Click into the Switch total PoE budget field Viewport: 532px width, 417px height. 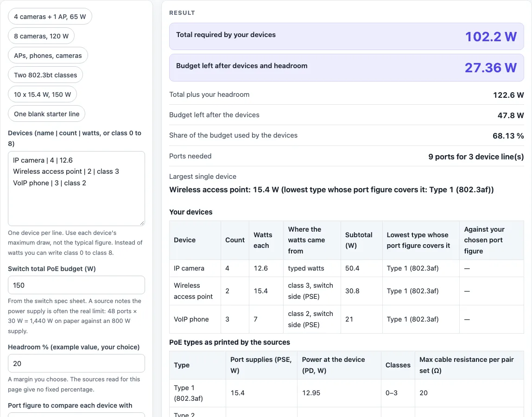pos(76,285)
